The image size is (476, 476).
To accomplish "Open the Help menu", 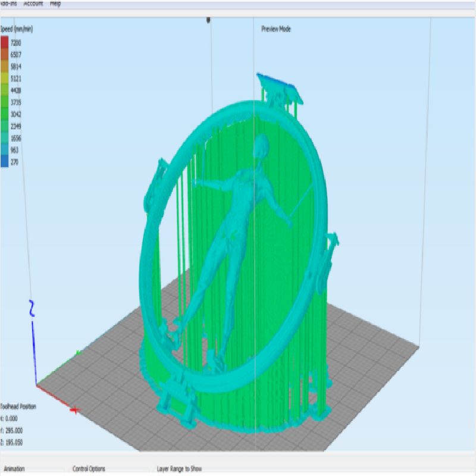I will tap(55, 3).
